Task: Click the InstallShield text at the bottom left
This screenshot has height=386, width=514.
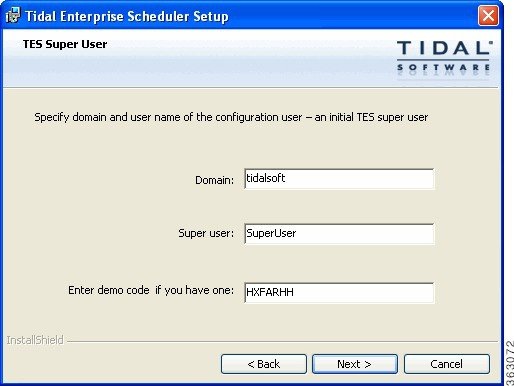Action: [35, 340]
